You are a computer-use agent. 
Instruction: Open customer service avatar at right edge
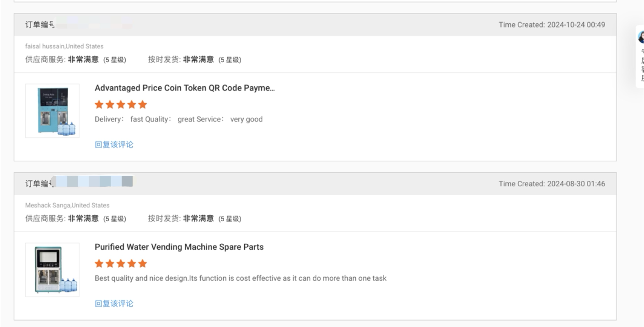(x=641, y=38)
